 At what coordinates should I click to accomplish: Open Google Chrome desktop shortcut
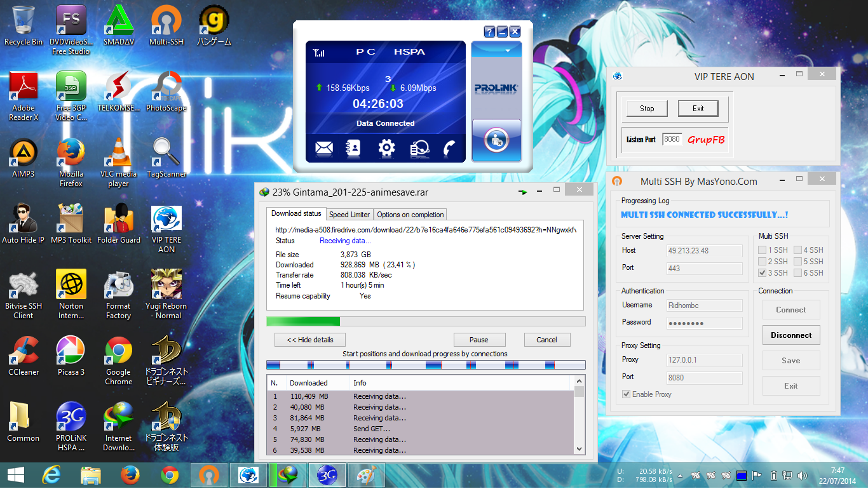[x=119, y=360]
